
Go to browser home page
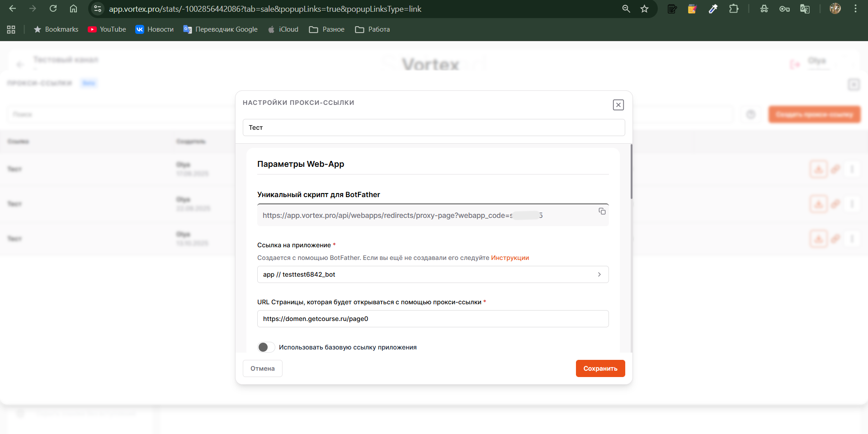pyautogui.click(x=73, y=9)
